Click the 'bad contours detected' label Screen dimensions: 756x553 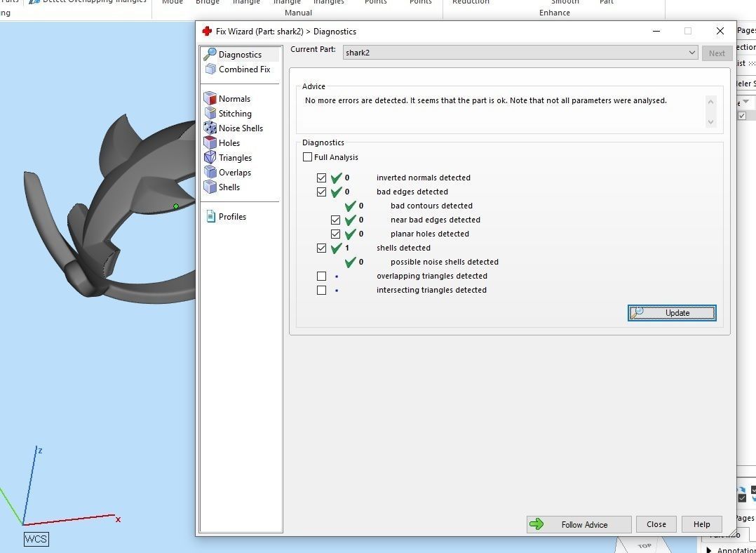click(431, 206)
